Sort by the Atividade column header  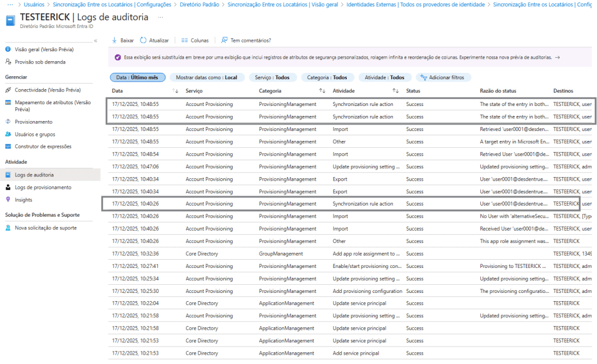click(x=343, y=91)
